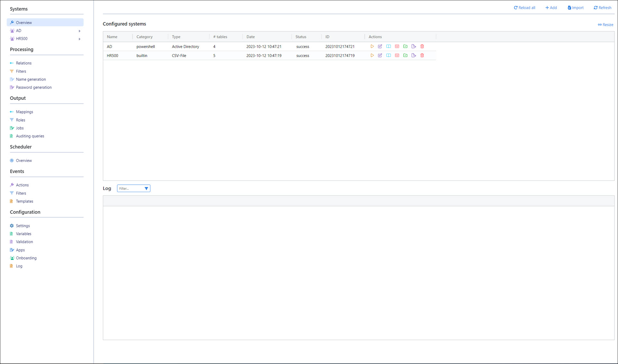Delete the HR500 system row

point(422,55)
